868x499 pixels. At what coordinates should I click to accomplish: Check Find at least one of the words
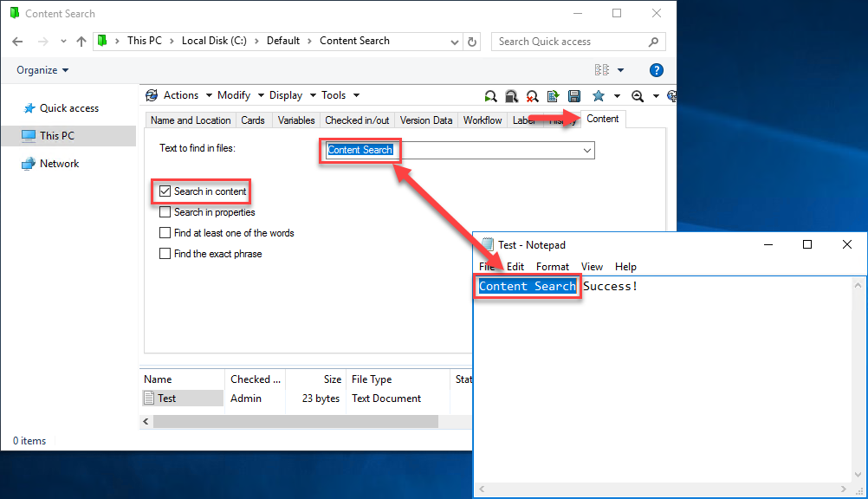(165, 233)
